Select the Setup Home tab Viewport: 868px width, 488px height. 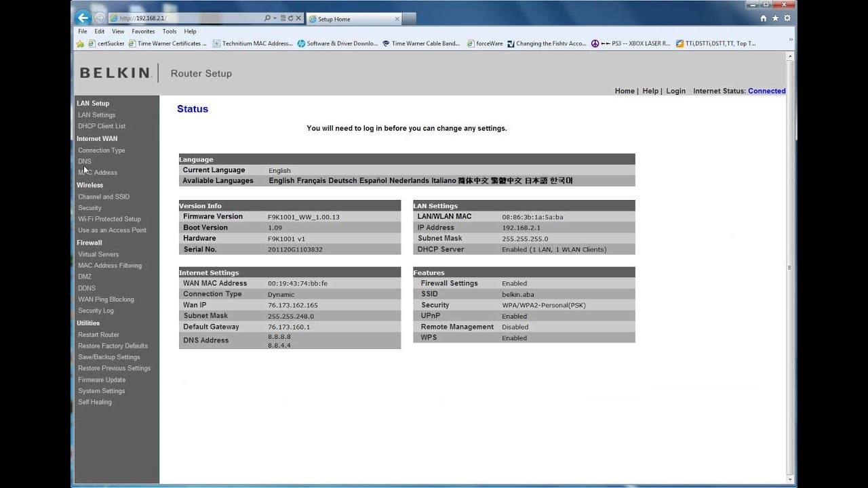click(355, 19)
